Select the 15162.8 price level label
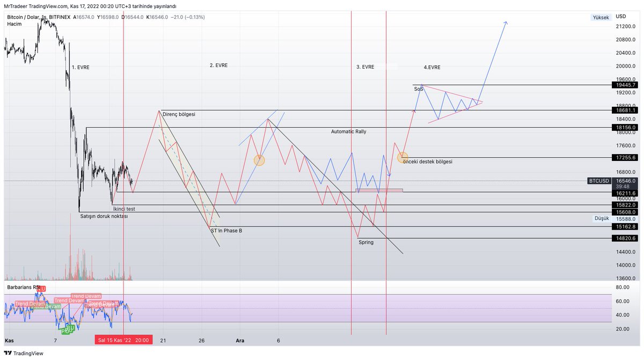 coord(626,227)
